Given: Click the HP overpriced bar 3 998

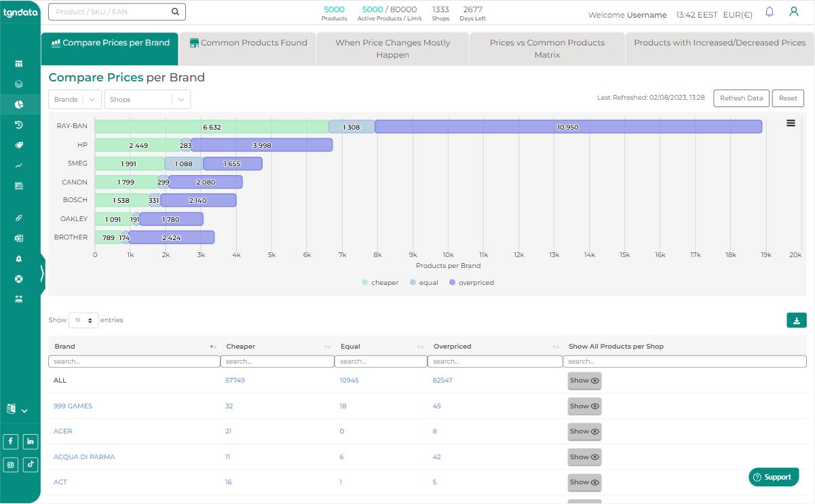Looking at the screenshot, I should [262, 145].
